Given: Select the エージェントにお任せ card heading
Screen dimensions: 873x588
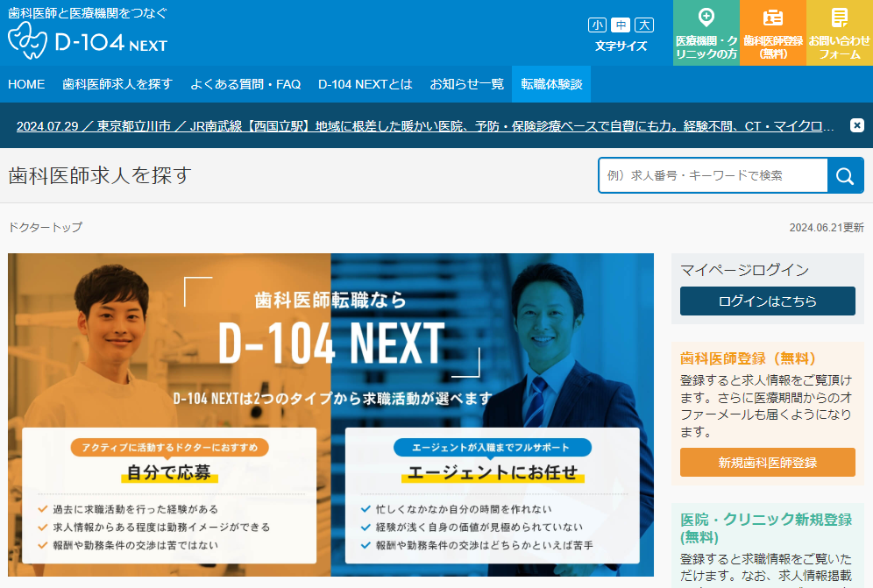Looking at the screenshot, I should pos(493,472).
